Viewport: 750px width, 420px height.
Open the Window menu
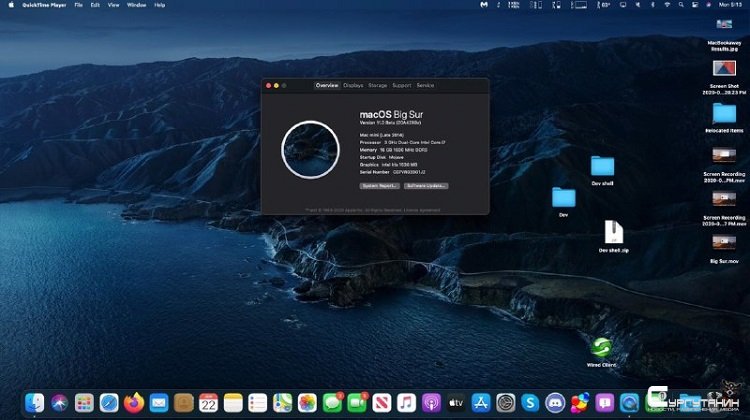pos(136,5)
